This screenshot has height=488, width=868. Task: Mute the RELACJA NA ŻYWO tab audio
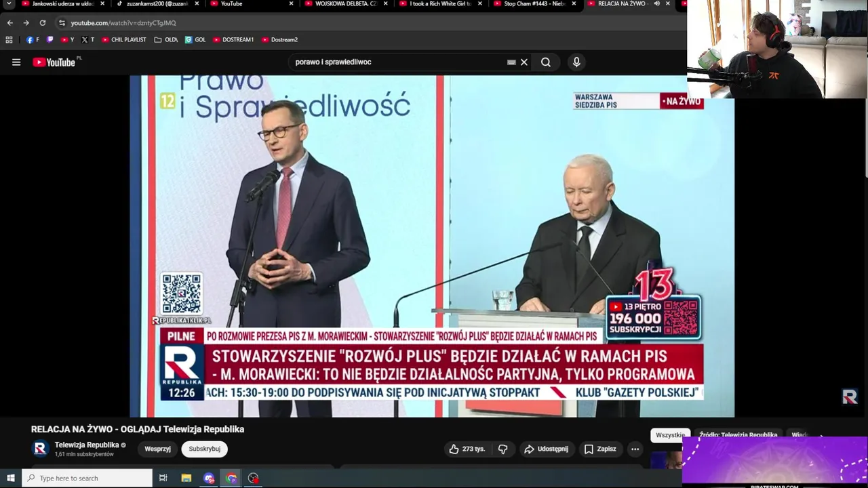pyautogui.click(x=656, y=4)
